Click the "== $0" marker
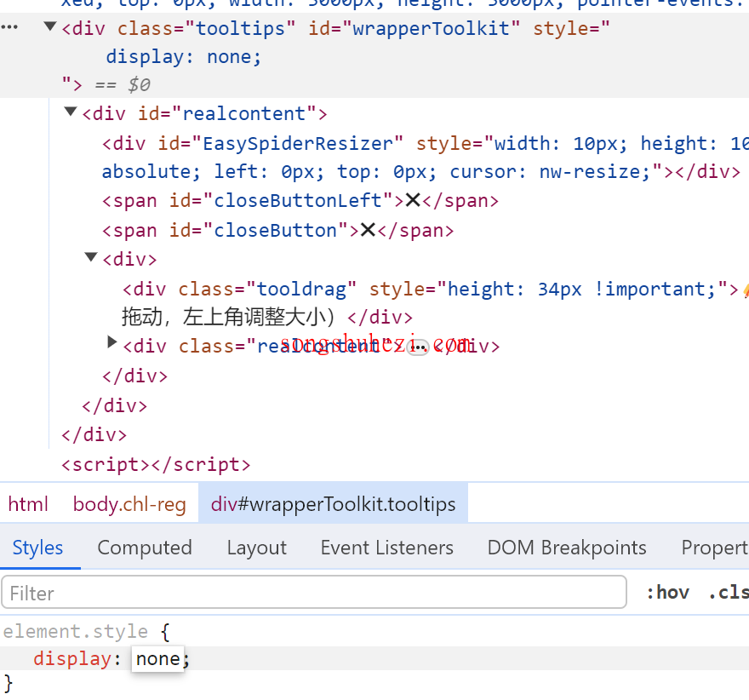The image size is (749, 700). (123, 84)
